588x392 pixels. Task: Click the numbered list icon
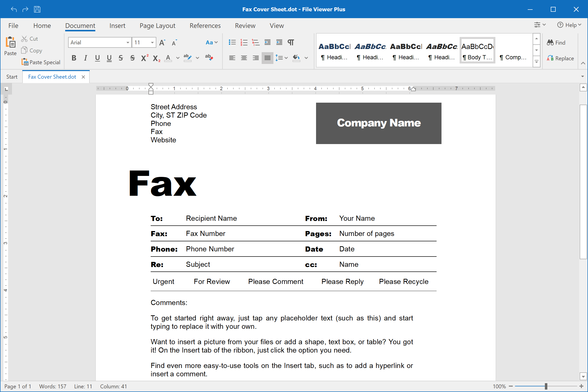(244, 42)
